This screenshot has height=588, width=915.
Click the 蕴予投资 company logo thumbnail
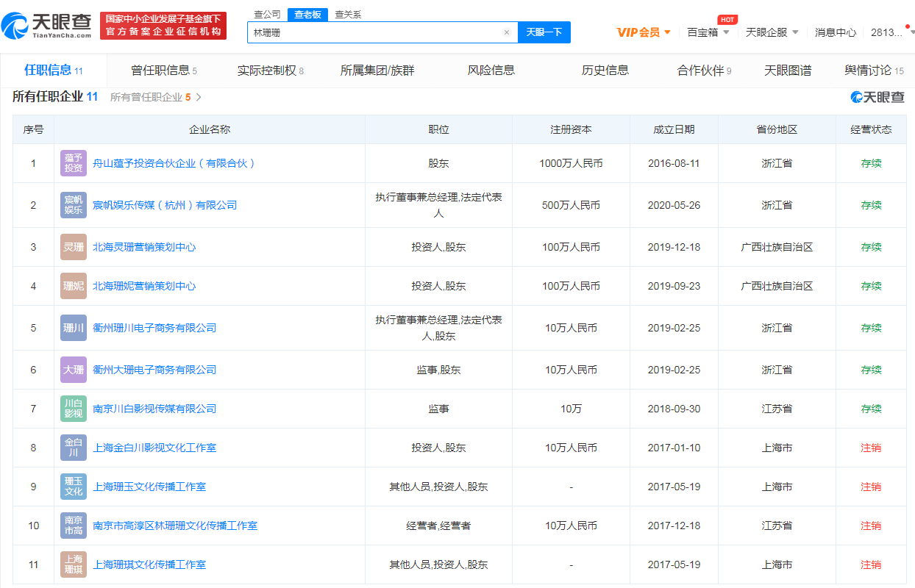click(74, 163)
